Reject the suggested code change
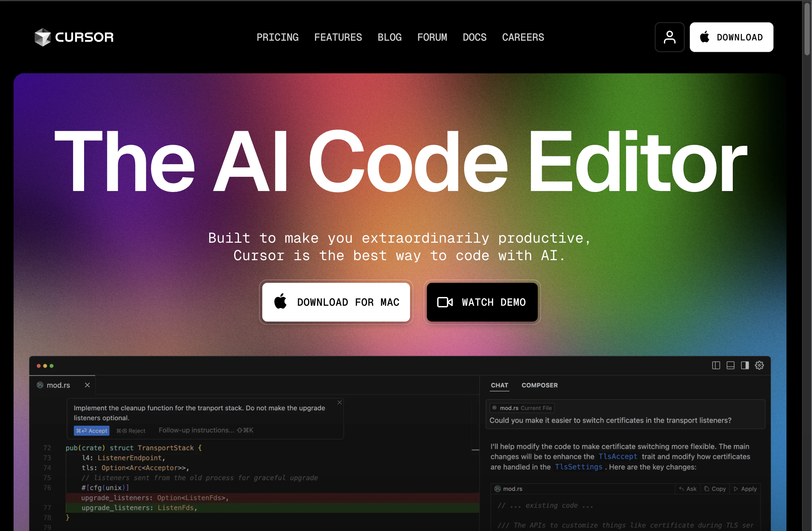This screenshot has height=531, width=812. [x=131, y=431]
